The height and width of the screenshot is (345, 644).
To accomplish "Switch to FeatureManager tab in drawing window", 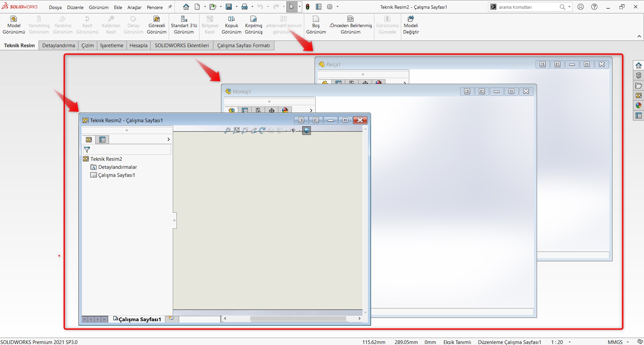I will (x=89, y=140).
